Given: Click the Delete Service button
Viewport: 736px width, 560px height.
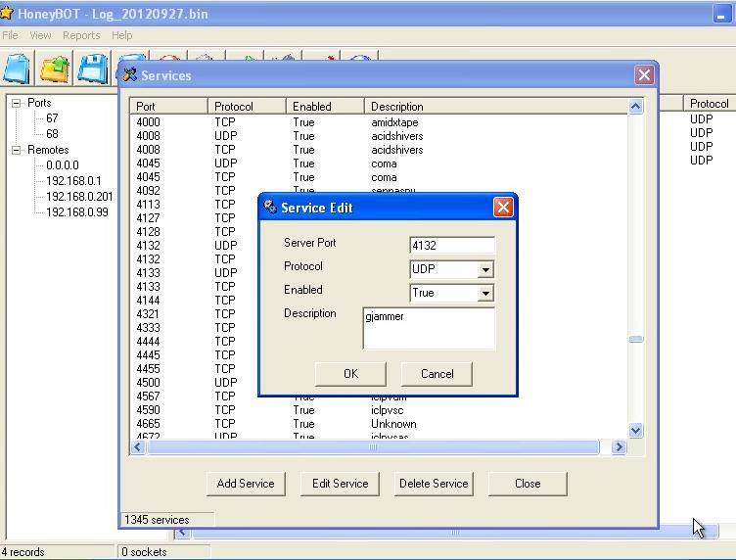Looking at the screenshot, I should 434,483.
